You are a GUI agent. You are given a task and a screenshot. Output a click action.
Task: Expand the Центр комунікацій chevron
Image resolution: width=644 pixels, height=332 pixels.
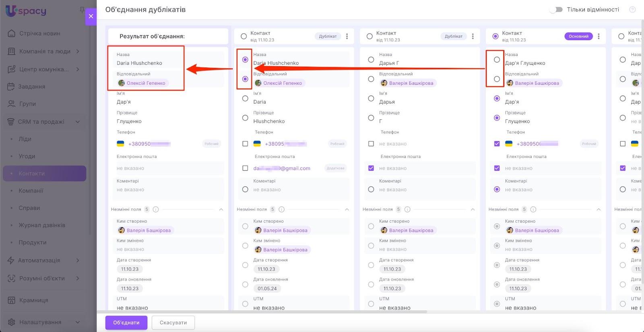click(x=78, y=69)
